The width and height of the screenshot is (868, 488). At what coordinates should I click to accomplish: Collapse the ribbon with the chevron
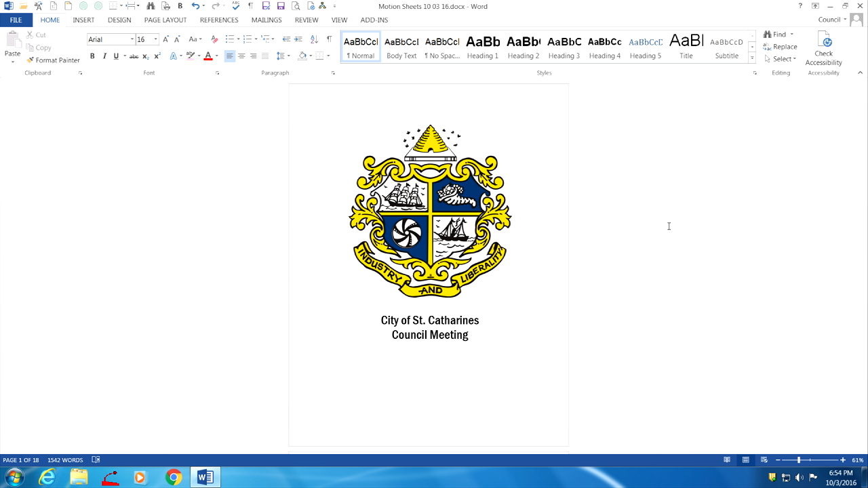(861, 73)
